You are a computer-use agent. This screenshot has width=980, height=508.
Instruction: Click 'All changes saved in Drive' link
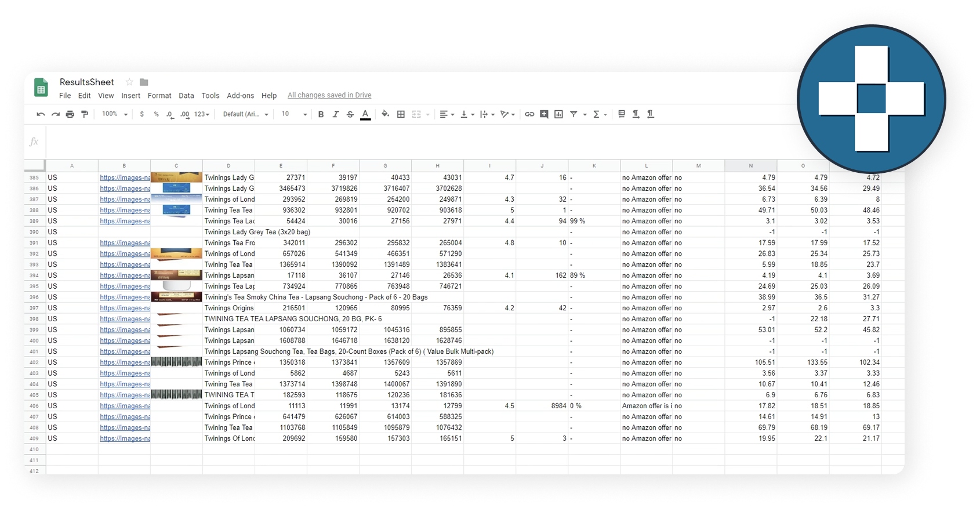(x=329, y=96)
